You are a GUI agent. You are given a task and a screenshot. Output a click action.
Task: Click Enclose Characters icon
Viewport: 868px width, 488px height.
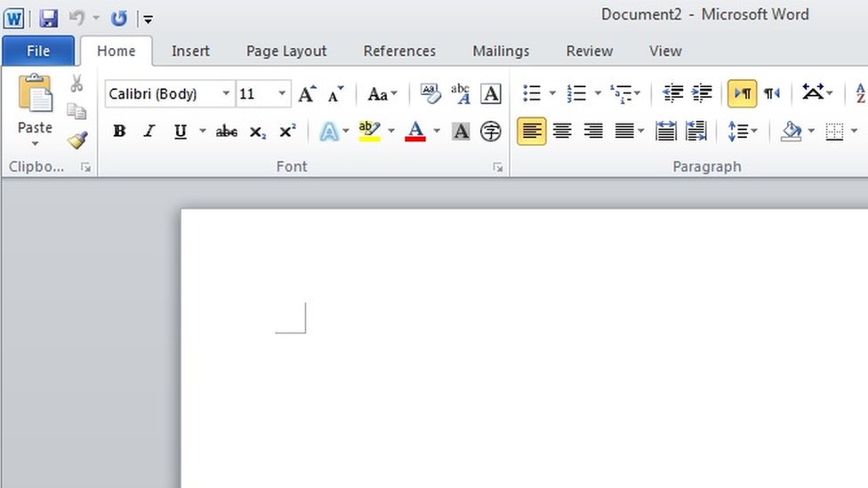[x=491, y=132]
